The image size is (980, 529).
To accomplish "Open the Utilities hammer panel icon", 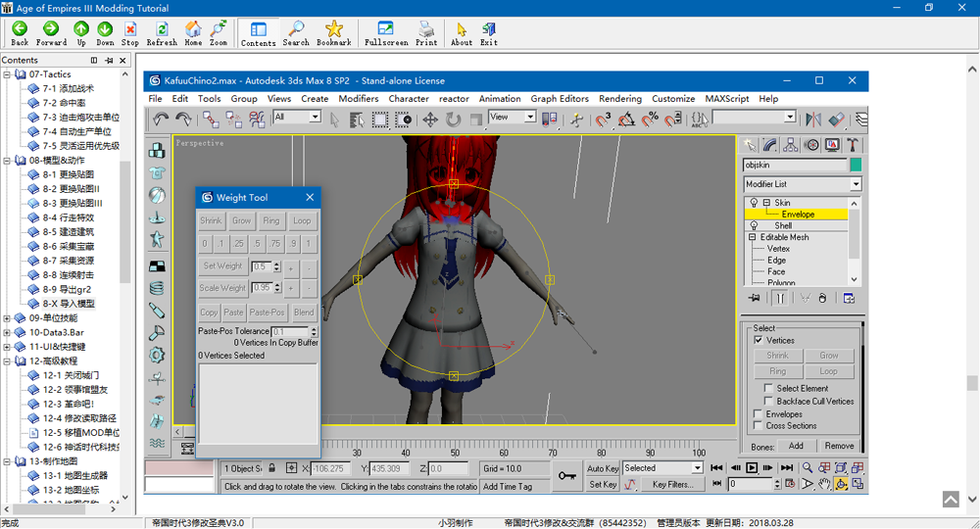I will (852, 145).
